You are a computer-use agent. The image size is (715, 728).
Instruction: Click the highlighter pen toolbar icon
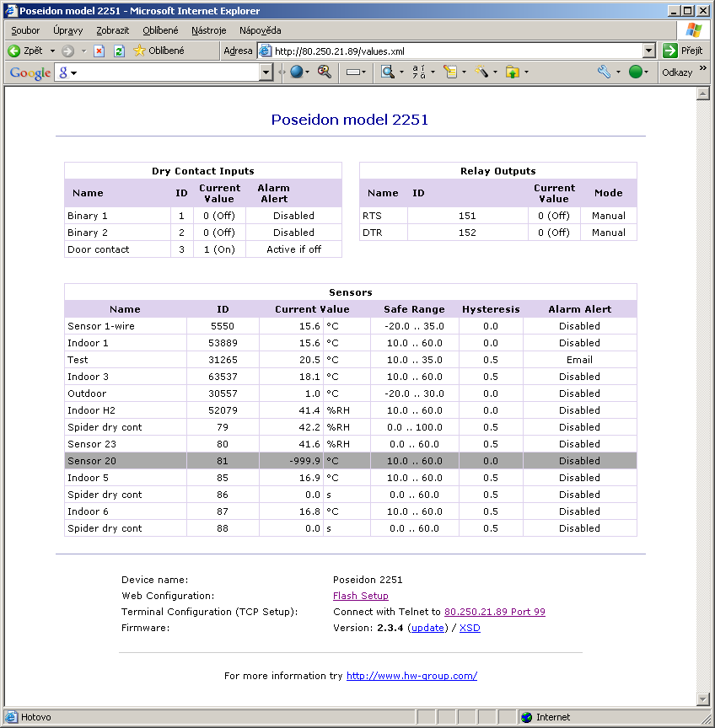481,72
